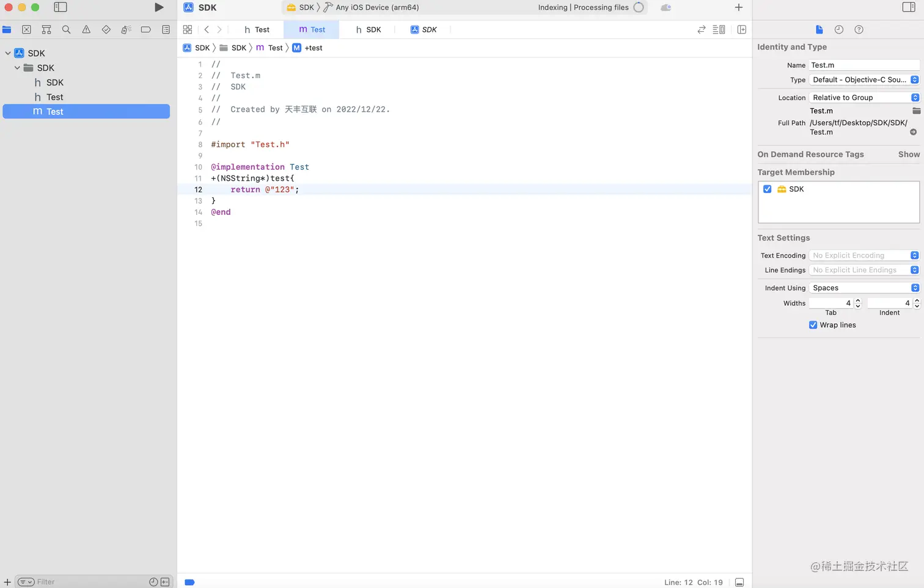Open the Line Endings dropdown

coord(864,270)
